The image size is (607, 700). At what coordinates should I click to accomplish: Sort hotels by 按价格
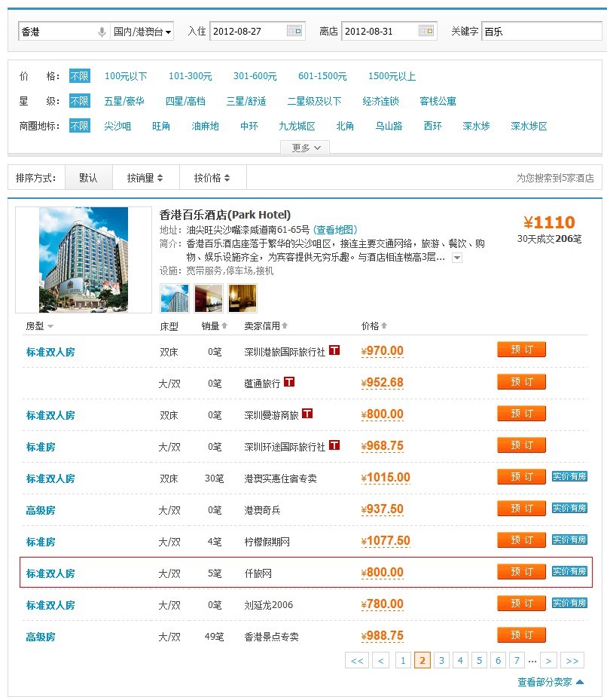pos(212,178)
